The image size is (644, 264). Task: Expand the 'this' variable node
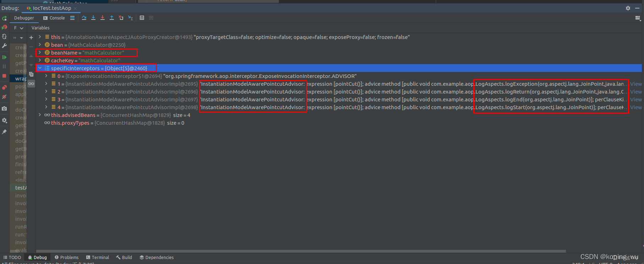(x=40, y=37)
